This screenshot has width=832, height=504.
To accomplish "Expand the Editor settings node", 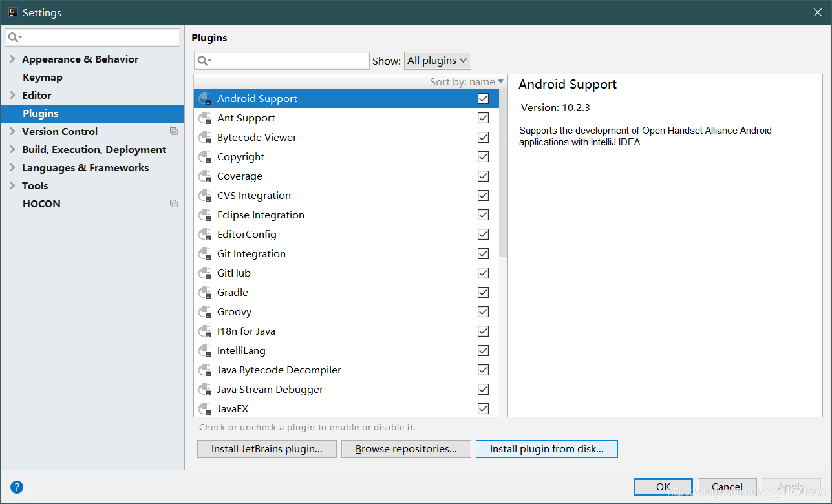I will [x=12, y=96].
